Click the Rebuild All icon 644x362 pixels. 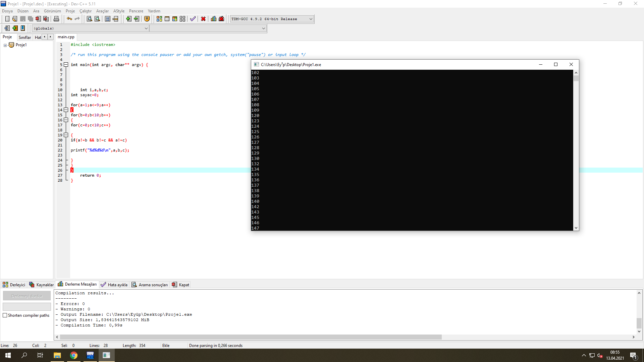pos(182,19)
